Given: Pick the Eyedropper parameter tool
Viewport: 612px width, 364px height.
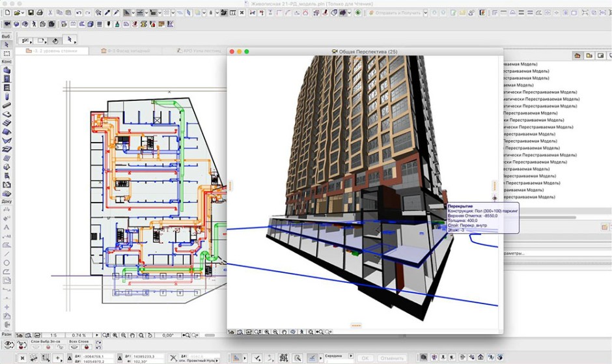Looking at the screenshot, I should click(107, 12).
